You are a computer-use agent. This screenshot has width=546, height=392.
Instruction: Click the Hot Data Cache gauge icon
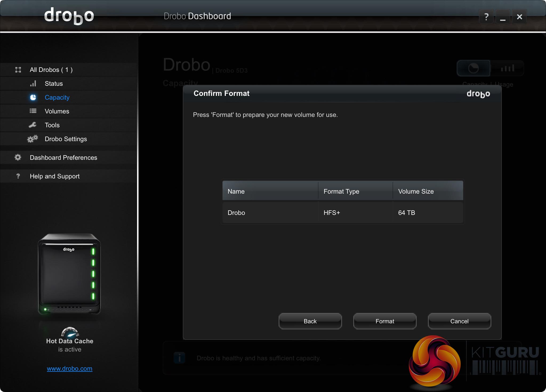click(x=70, y=332)
